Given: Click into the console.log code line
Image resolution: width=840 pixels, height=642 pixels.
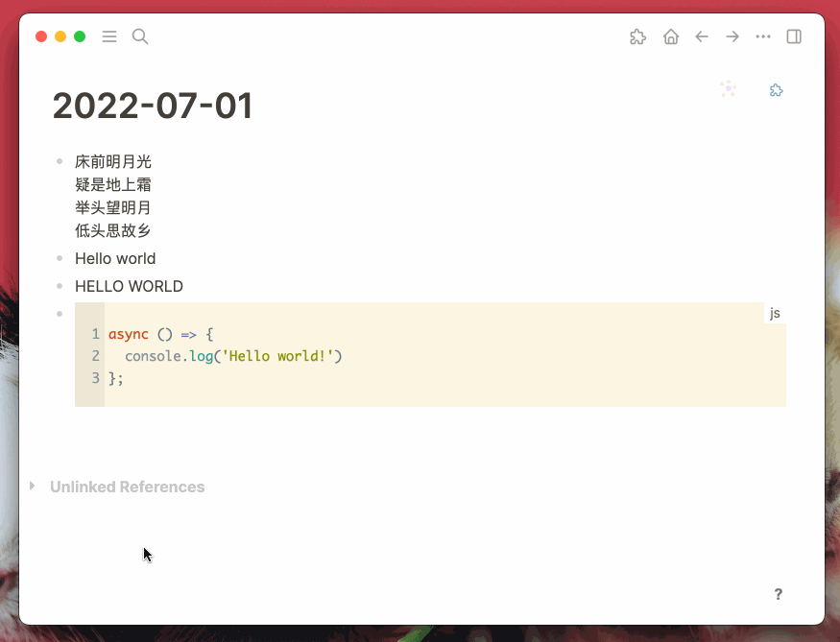Looking at the screenshot, I should [233, 356].
